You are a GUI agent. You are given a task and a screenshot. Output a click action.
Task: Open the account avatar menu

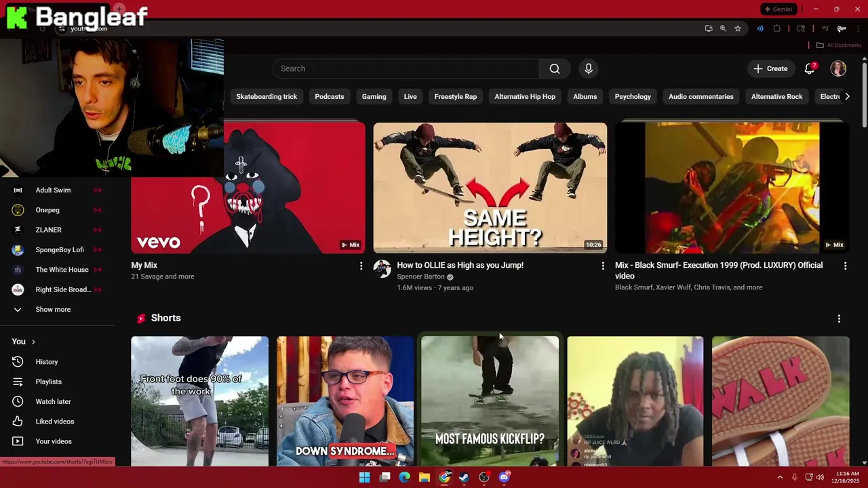click(838, 68)
